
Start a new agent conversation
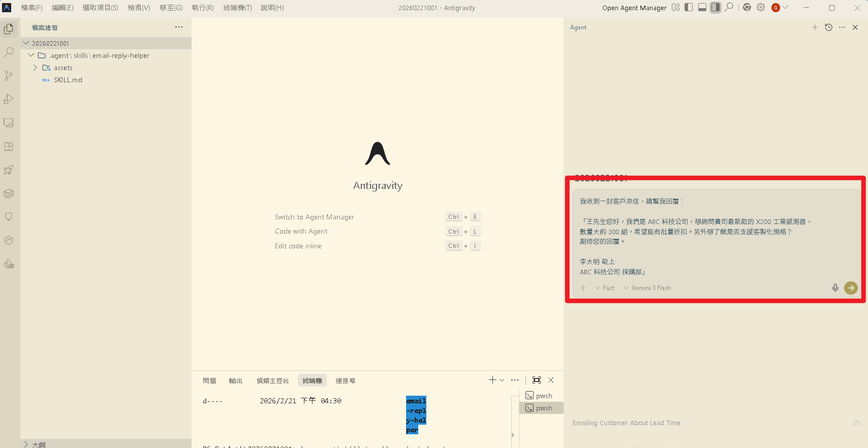[815, 27]
